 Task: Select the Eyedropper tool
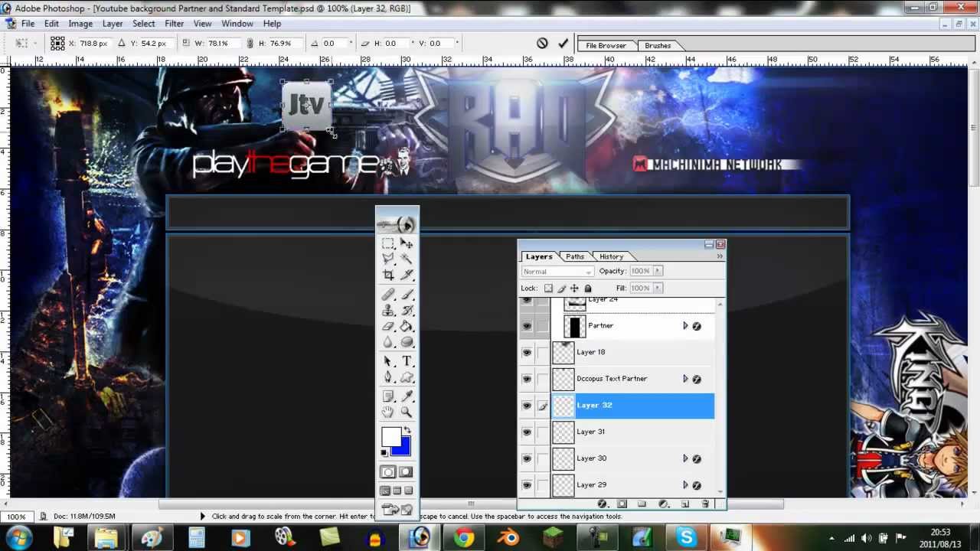pos(407,396)
